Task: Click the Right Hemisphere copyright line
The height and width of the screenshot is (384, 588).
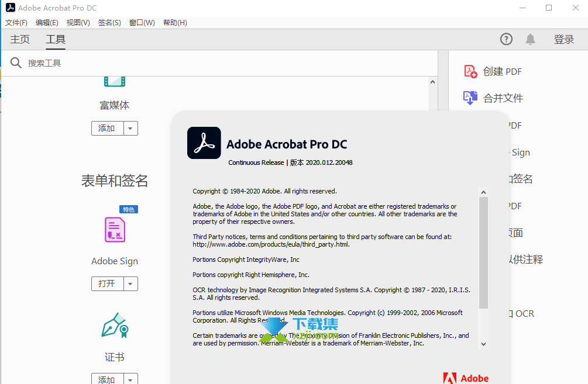Action: pos(251,275)
